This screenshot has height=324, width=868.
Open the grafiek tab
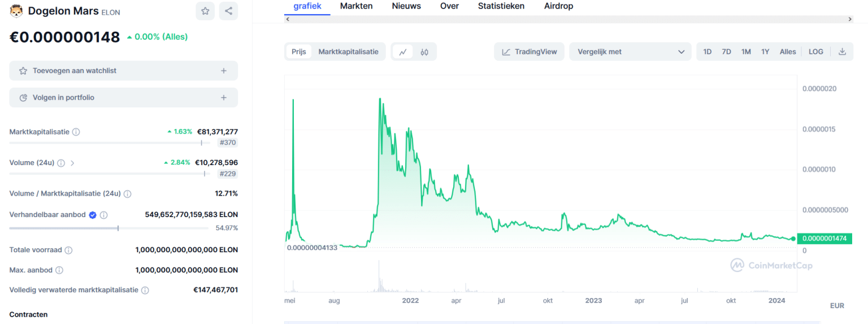click(307, 6)
